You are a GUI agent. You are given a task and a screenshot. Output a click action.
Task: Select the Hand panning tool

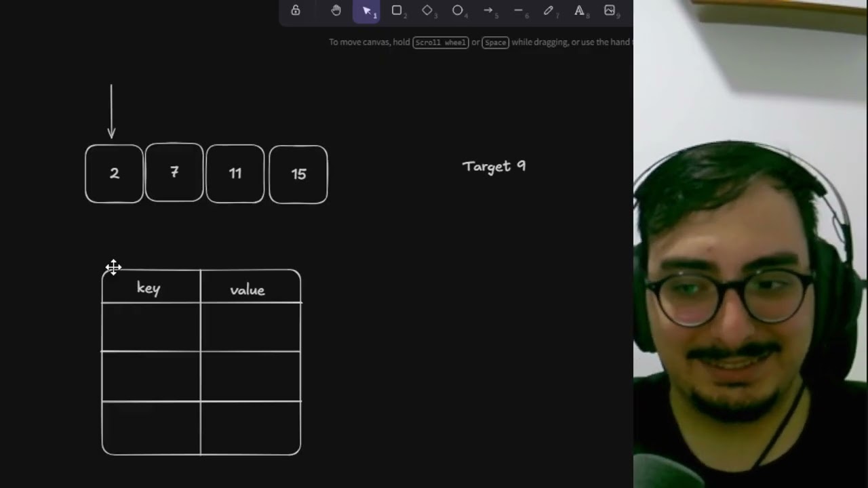[336, 10]
